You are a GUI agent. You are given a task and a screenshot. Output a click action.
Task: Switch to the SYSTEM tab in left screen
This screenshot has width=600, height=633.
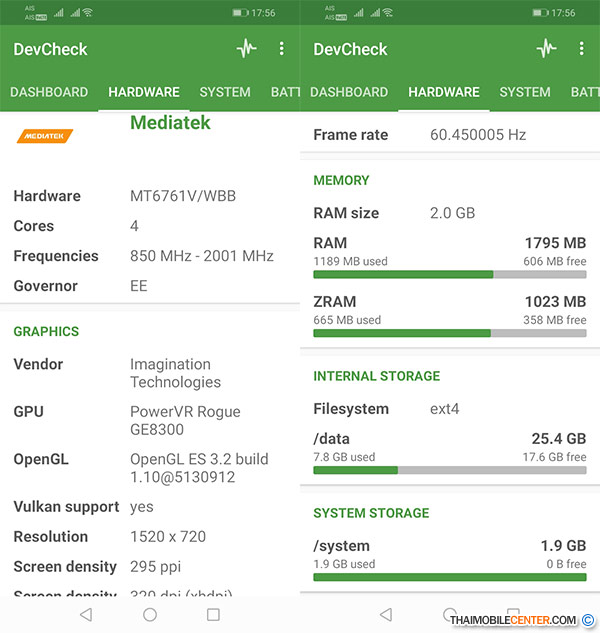point(225,92)
